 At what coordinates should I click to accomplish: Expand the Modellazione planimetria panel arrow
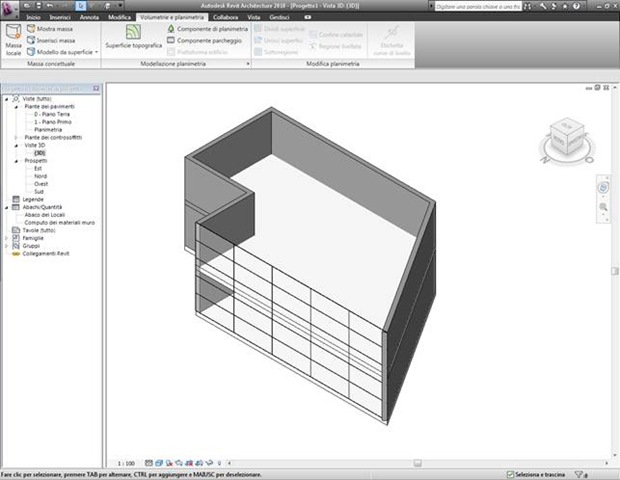pyautogui.click(x=248, y=64)
